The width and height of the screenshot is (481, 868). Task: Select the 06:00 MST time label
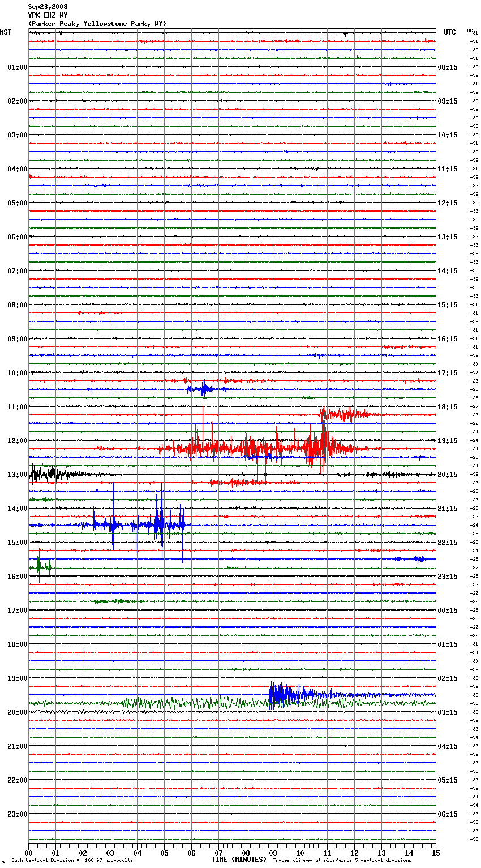coord(18,237)
